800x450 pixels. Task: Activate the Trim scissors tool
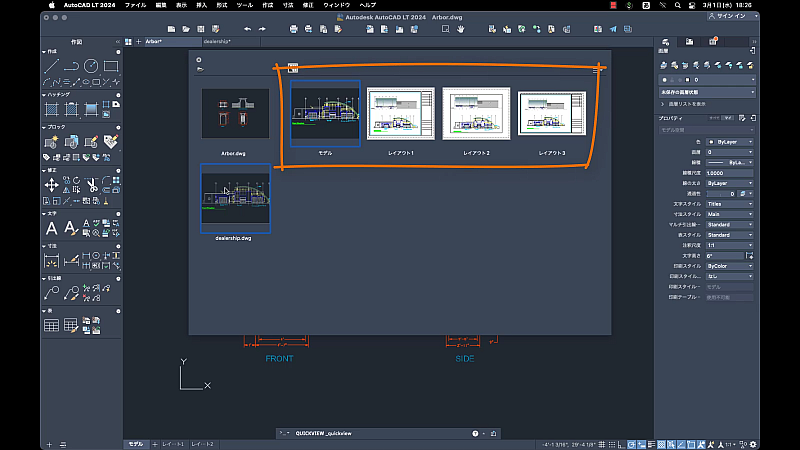point(92,185)
